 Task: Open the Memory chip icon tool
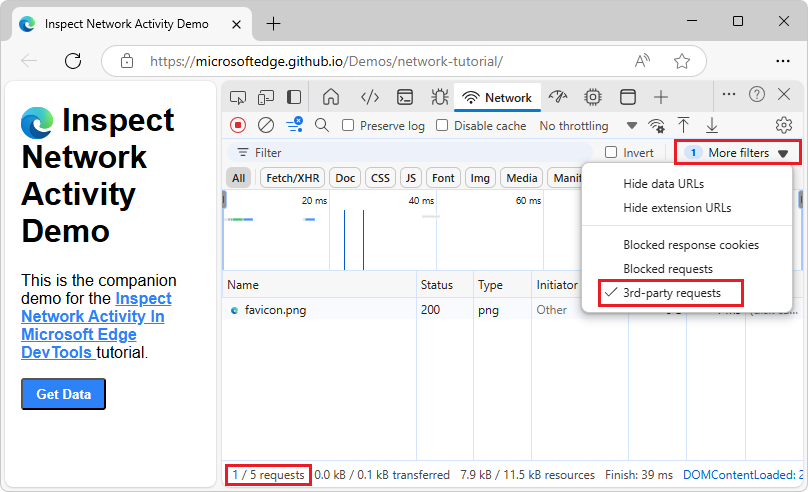(593, 97)
